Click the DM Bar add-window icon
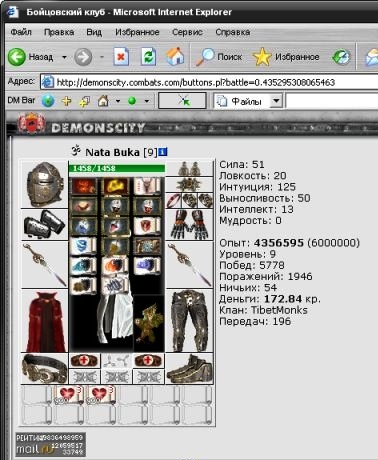Screen dimensions: 378x460 tap(85, 101)
